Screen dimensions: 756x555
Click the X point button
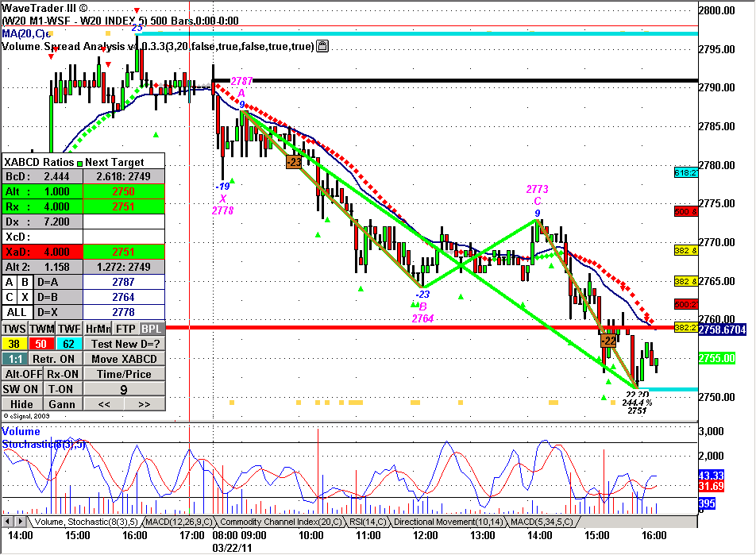25,297
